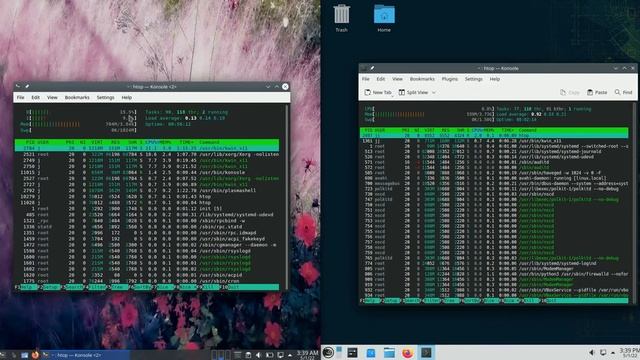Click the New Tab icon in right Konsole
The width and height of the screenshot is (640, 360).
pos(367,92)
